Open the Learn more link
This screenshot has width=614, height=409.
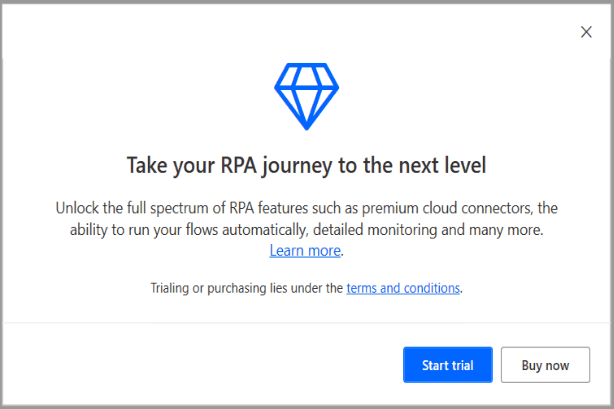coord(305,251)
